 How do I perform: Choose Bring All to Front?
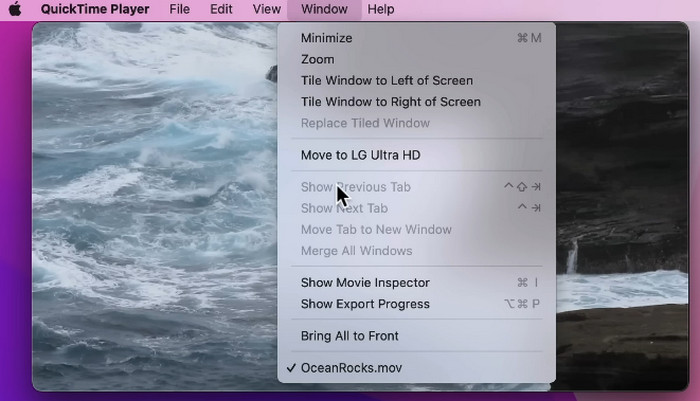click(x=417, y=336)
